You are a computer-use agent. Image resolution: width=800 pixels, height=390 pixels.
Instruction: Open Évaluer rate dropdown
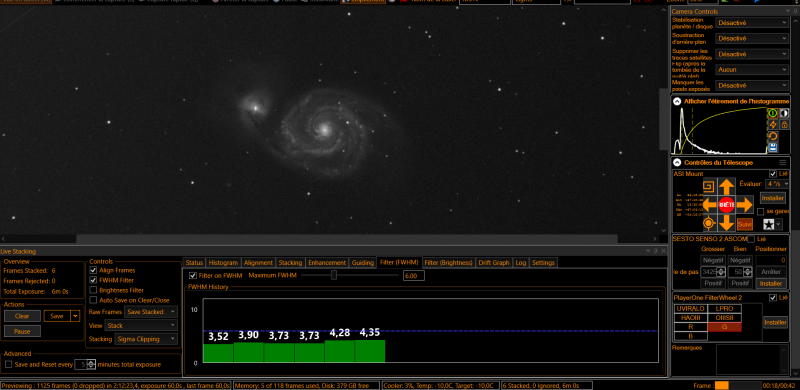click(777, 184)
